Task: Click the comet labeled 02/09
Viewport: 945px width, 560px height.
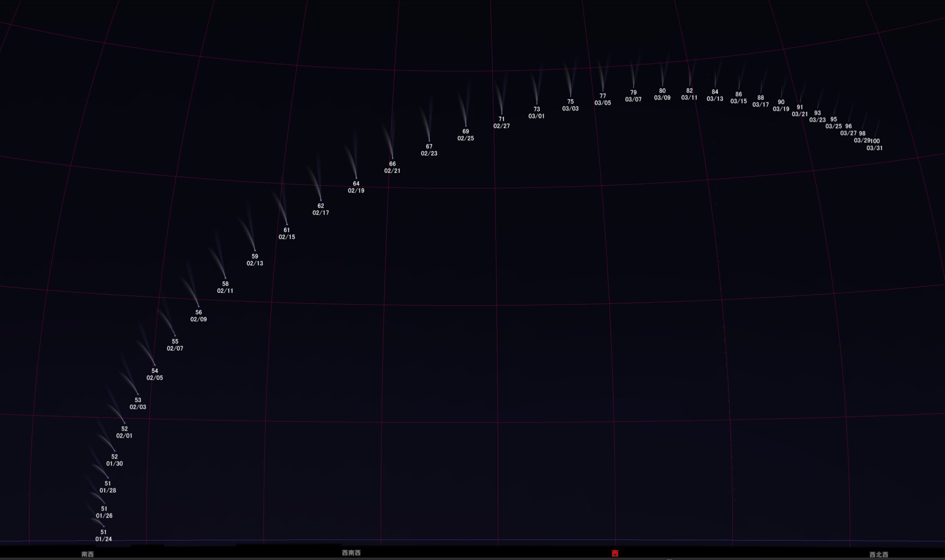Action: [199, 307]
